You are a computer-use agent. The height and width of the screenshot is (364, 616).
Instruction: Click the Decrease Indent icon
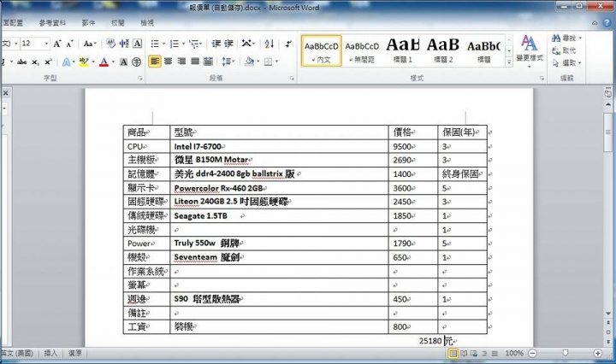(216, 44)
